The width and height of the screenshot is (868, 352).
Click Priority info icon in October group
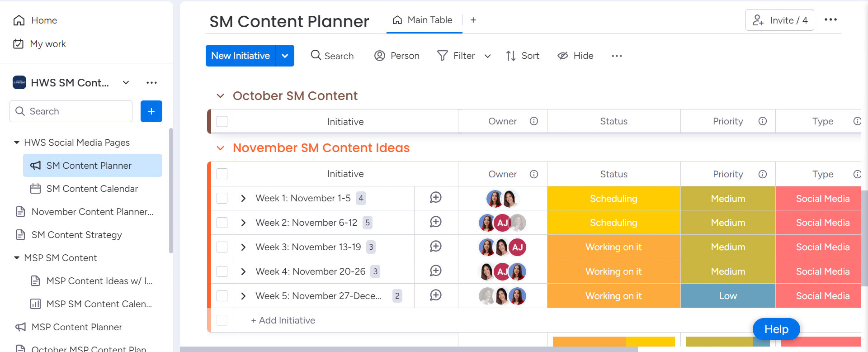(x=763, y=121)
